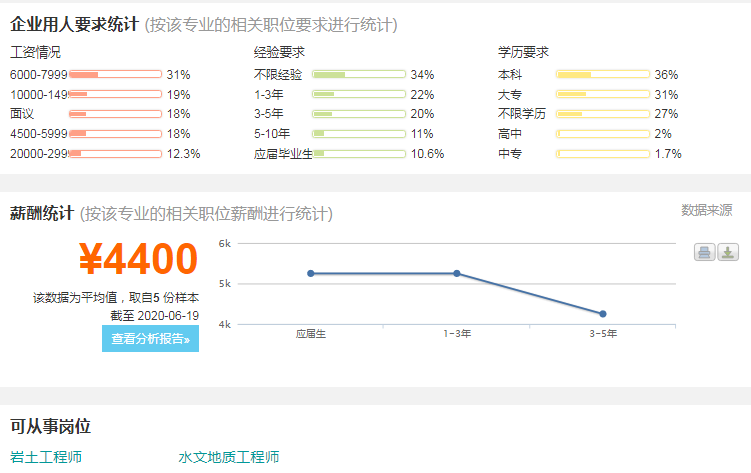Click the 6k axis label on chart
Viewport: 751px width, 473px height.
tap(225, 243)
